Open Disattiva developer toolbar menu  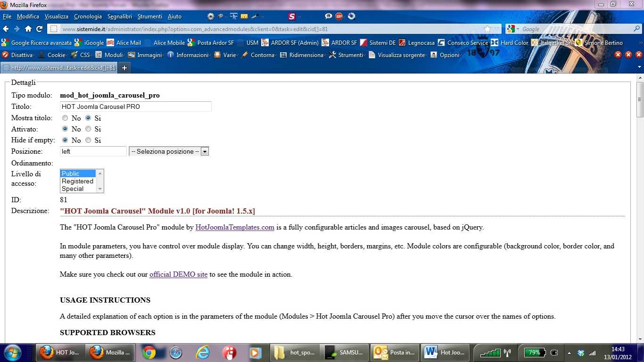18,55
